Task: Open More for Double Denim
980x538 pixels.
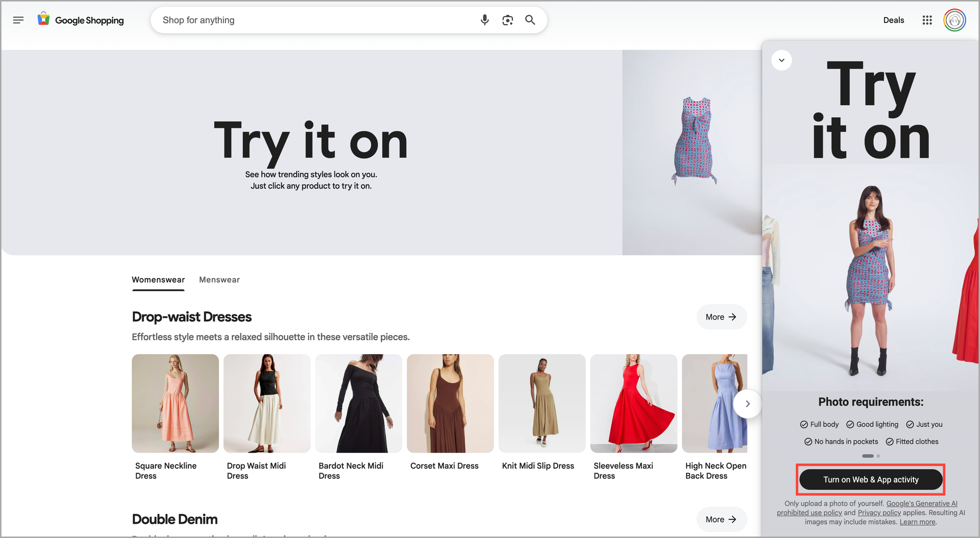Action: point(721,519)
